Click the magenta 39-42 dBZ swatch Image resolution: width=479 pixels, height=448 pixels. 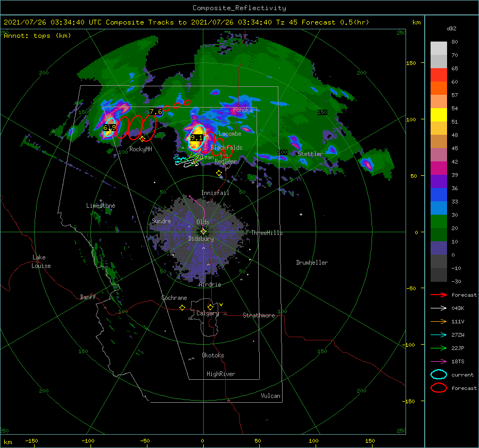[x=439, y=168]
